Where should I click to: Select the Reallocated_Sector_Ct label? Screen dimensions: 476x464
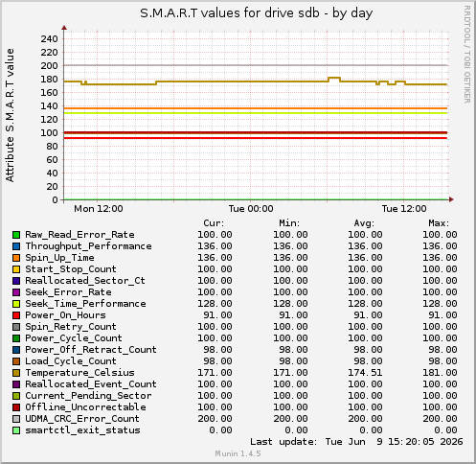[85, 281]
